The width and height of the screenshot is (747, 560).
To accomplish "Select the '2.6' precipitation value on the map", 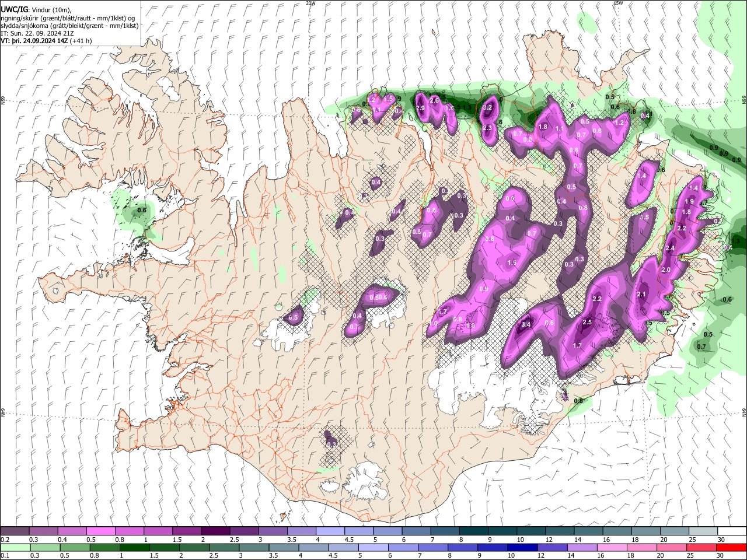I will pyautogui.click(x=434, y=100).
